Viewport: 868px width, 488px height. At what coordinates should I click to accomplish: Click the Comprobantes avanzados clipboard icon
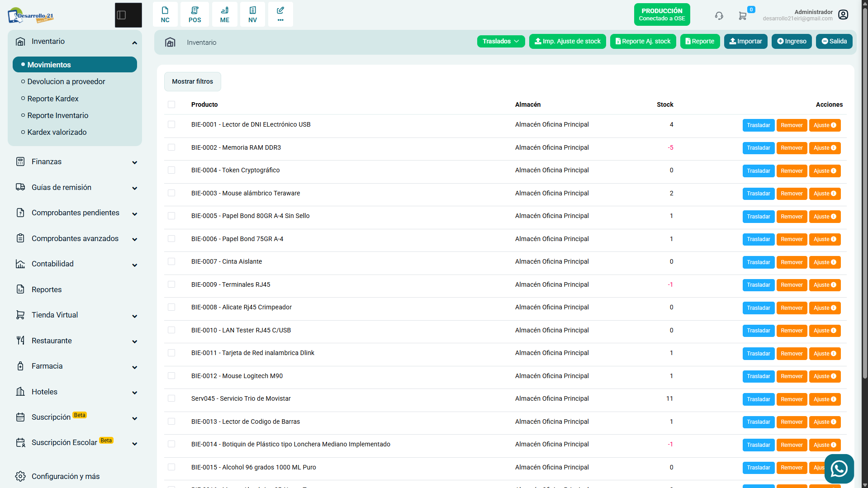tap(20, 238)
